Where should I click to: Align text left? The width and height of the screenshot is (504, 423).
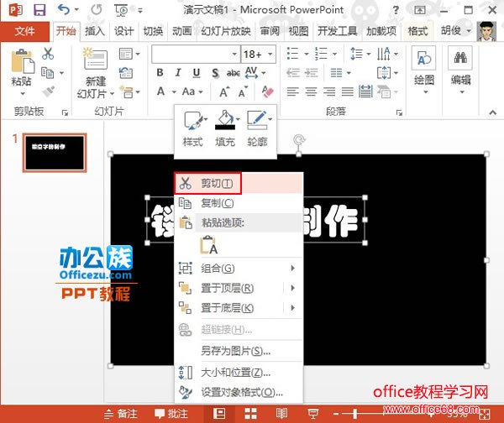[x=293, y=92]
